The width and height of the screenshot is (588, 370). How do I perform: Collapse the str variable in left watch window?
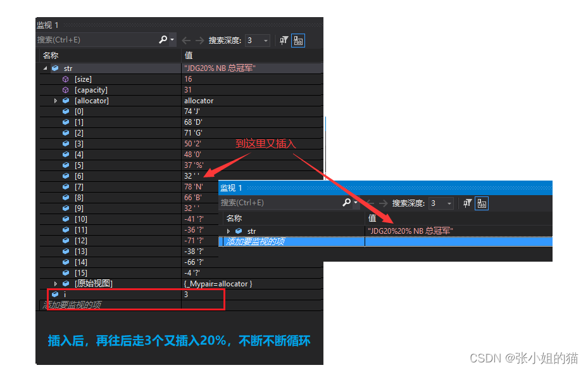[x=46, y=68]
